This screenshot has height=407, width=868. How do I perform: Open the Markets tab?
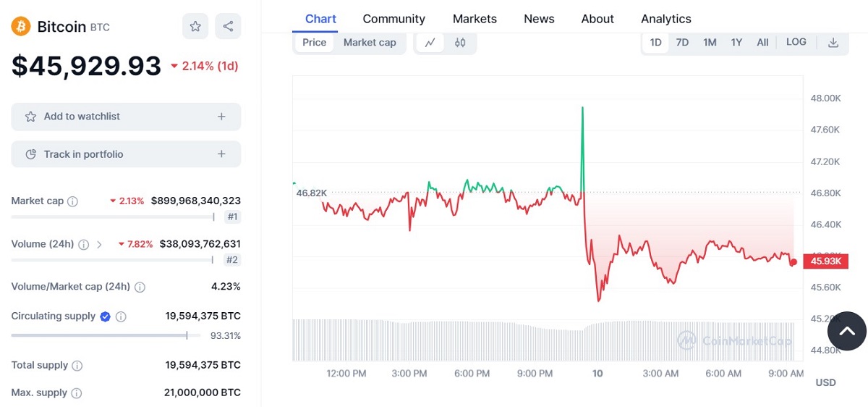click(475, 19)
